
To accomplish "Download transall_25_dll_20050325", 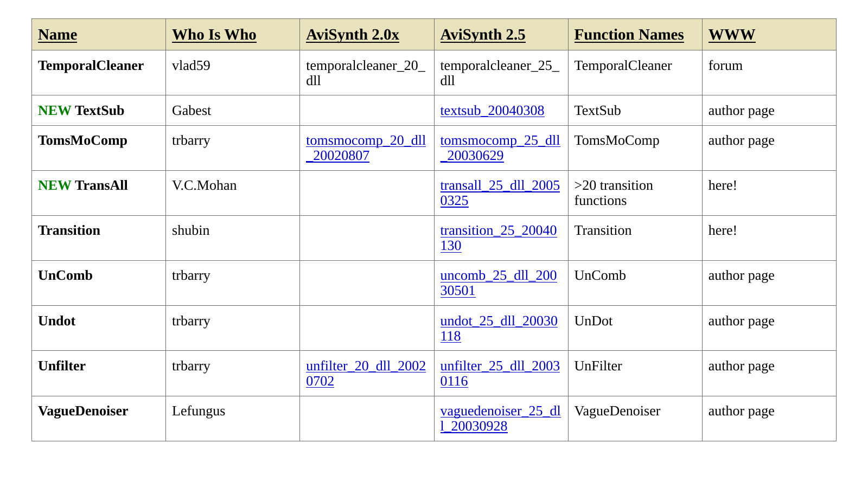I will pyautogui.click(x=500, y=193).
